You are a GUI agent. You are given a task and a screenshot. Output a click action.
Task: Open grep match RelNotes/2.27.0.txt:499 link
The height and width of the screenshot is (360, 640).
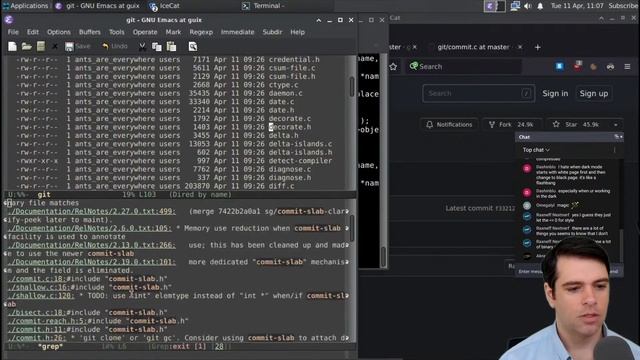tap(91, 211)
